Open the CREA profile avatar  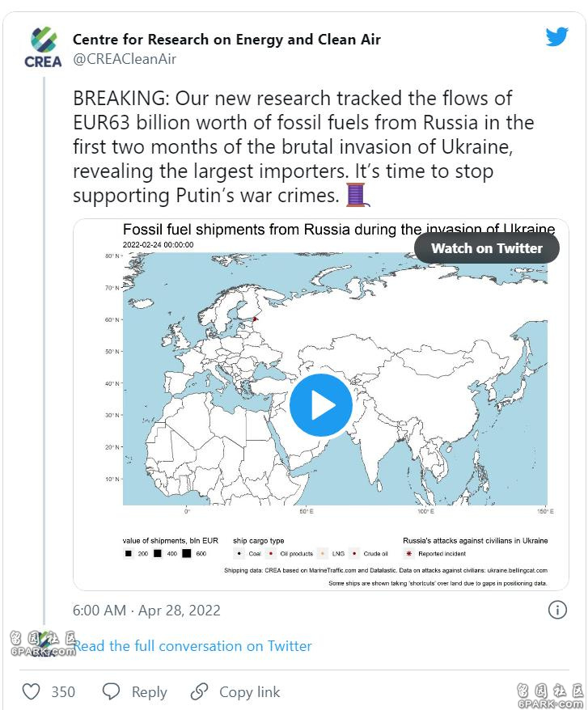tap(43, 48)
